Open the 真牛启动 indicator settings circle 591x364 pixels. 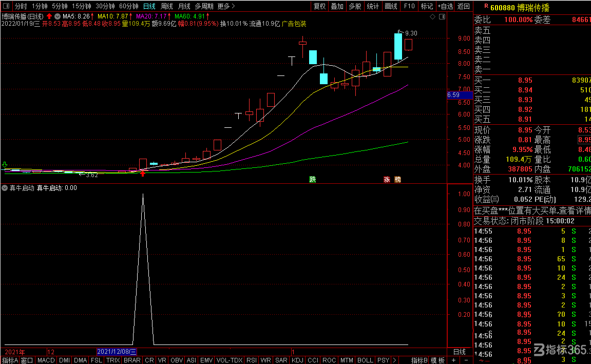5,188
